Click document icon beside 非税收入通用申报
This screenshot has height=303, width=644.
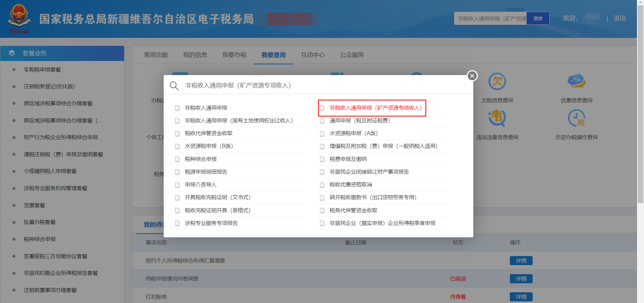177,108
